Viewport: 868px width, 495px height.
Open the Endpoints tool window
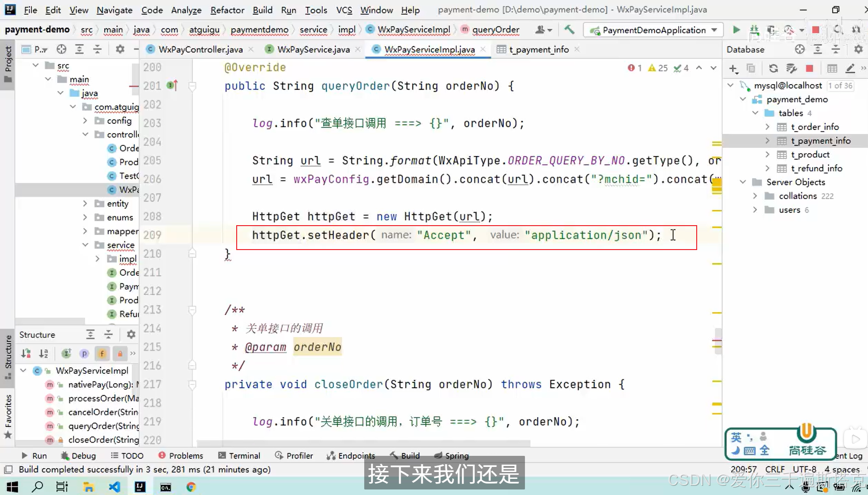[351, 455]
